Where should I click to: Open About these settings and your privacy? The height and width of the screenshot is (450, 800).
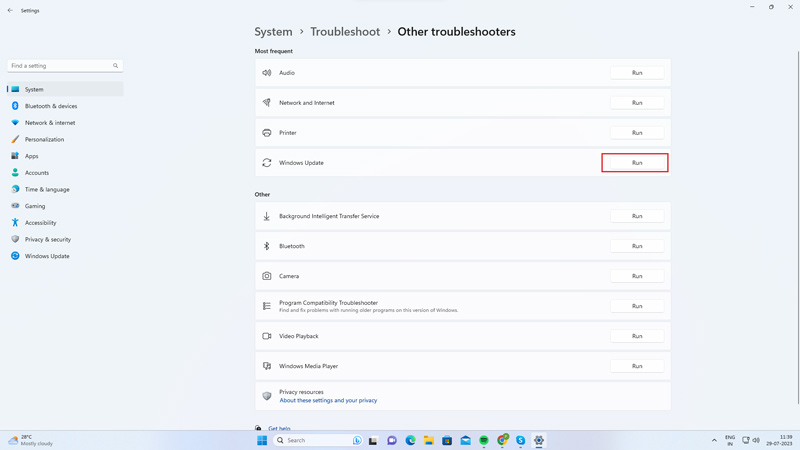(x=328, y=401)
